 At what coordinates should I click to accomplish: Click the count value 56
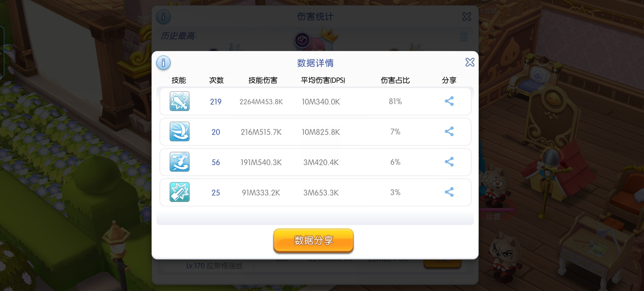pos(216,162)
